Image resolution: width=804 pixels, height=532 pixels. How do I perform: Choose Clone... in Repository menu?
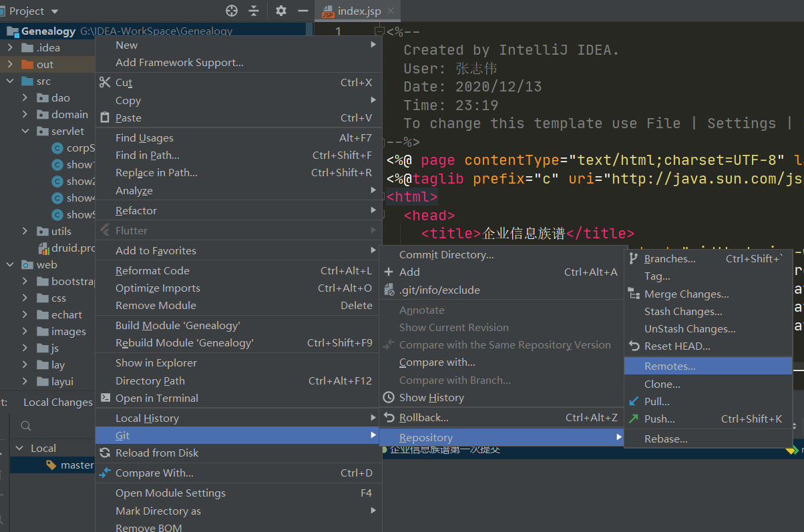[709, 384]
